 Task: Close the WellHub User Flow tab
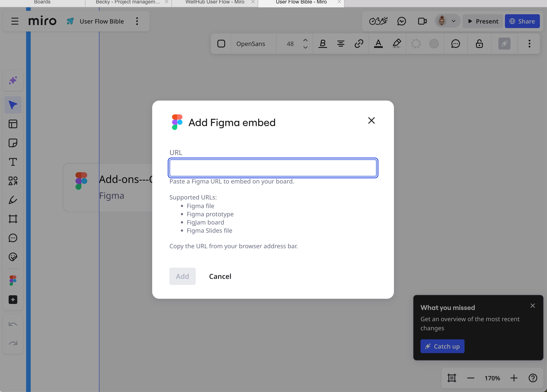pos(253,2)
